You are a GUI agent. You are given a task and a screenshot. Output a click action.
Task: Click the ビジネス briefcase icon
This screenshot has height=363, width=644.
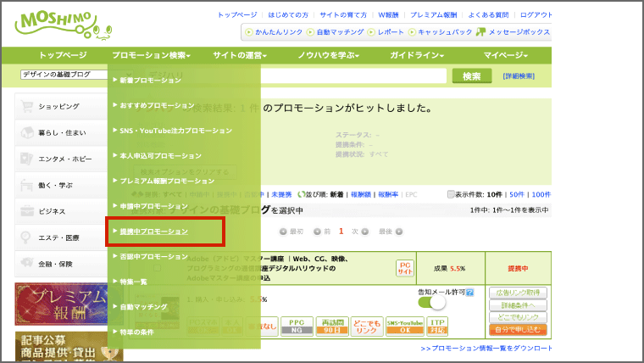(27, 211)
